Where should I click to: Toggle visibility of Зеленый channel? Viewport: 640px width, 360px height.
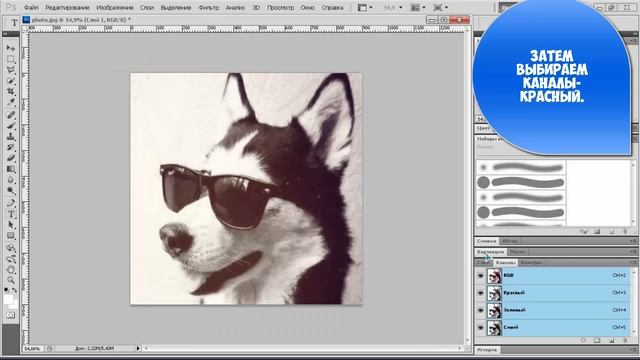pos(480,310)
